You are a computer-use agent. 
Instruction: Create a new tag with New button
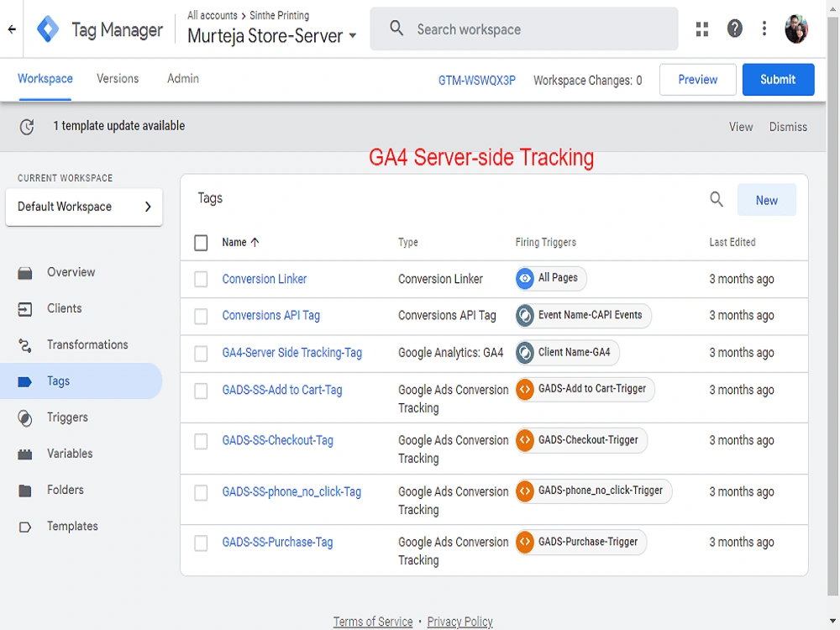(x=767, y=200)
